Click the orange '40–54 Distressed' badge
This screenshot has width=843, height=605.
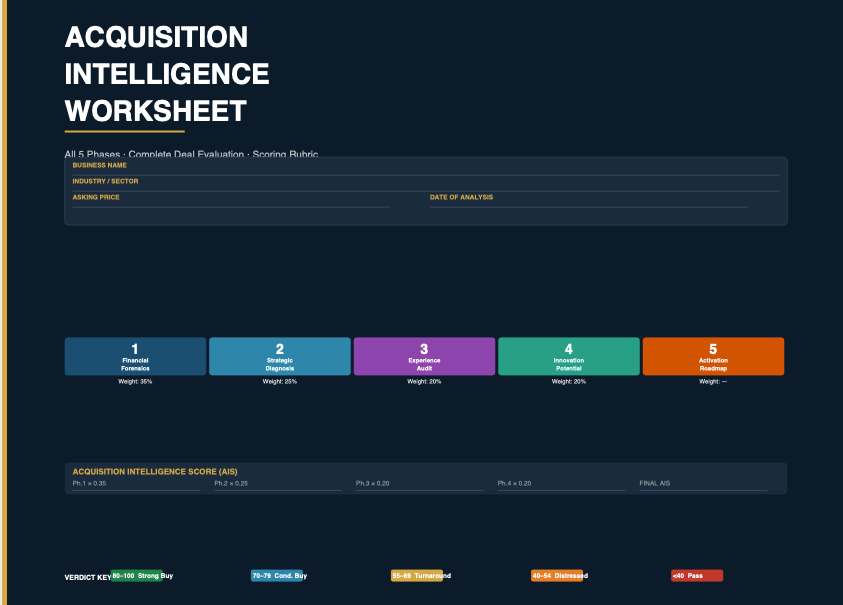pyautogui.click(x=557, y=575)
